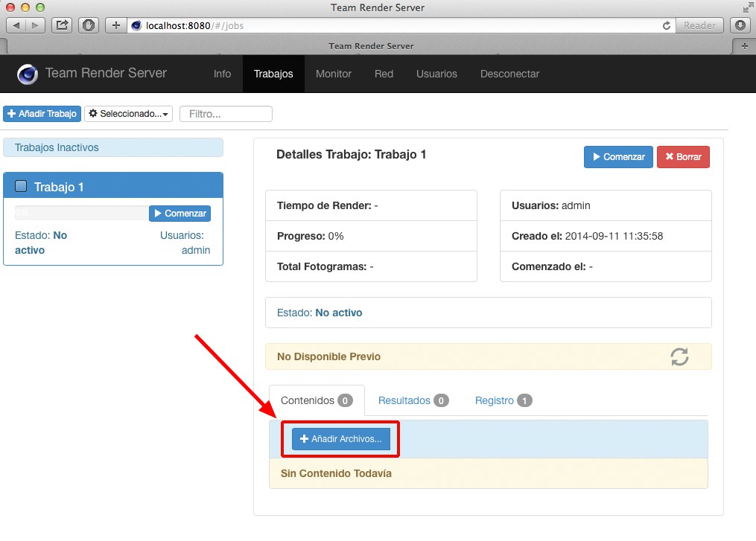Click into the Filtro input field
This screenshot has width=756, height=541.
point(226,114)
